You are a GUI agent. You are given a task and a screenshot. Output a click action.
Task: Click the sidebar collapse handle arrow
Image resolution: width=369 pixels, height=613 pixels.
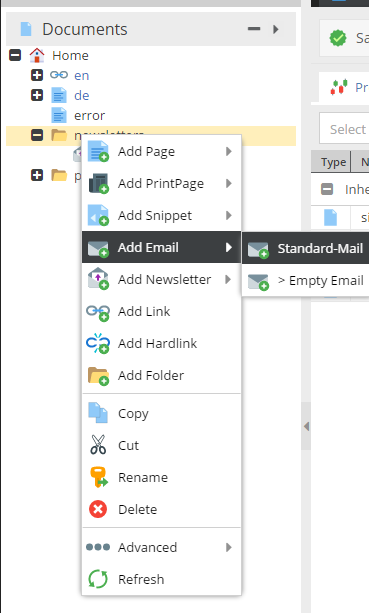click(x=306, y=426)
